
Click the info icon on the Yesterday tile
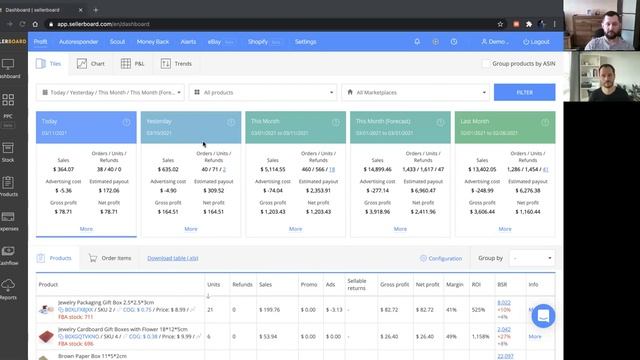coord(231,122)
